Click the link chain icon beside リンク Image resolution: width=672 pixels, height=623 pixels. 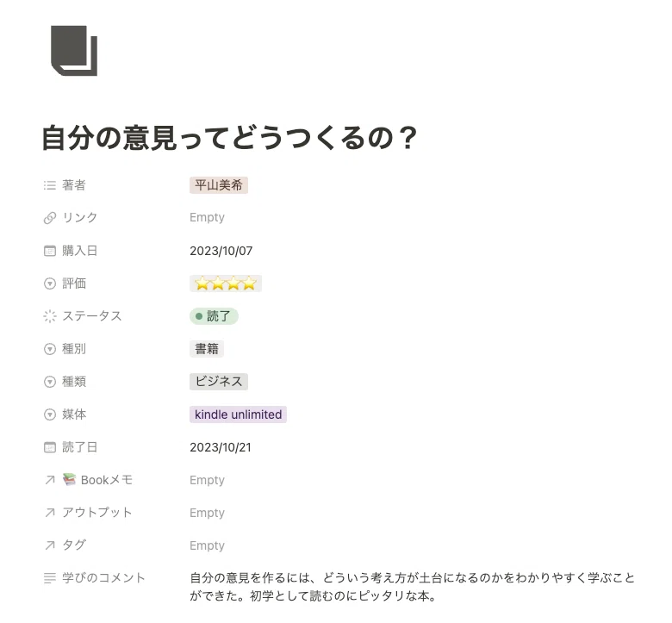[50, 218]
